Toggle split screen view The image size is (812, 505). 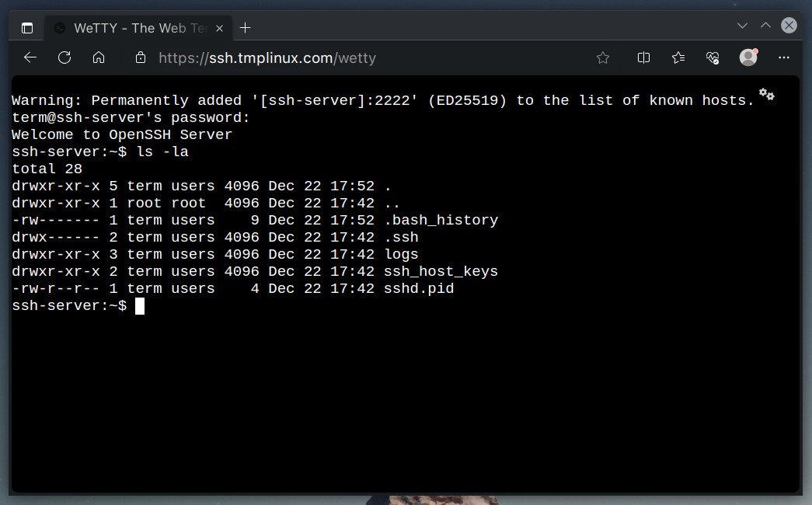[x=643, y=57]
